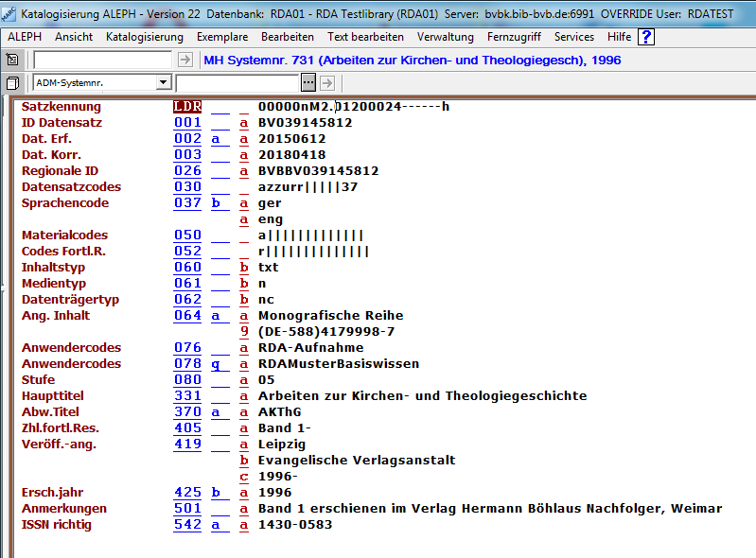
Task: Click the record icon left of top input field
Action: pos(12,60)
